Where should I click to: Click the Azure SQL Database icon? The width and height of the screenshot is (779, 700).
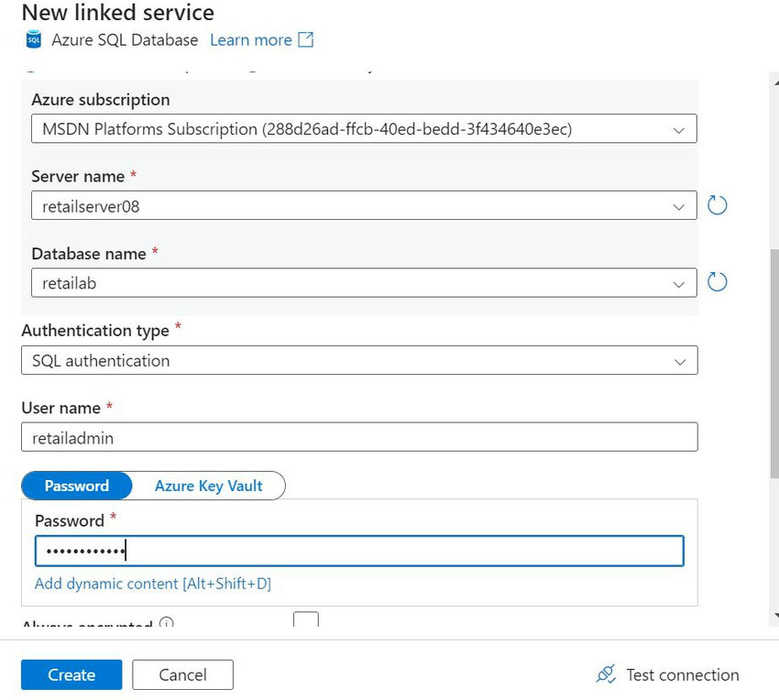tap(34, 40)
